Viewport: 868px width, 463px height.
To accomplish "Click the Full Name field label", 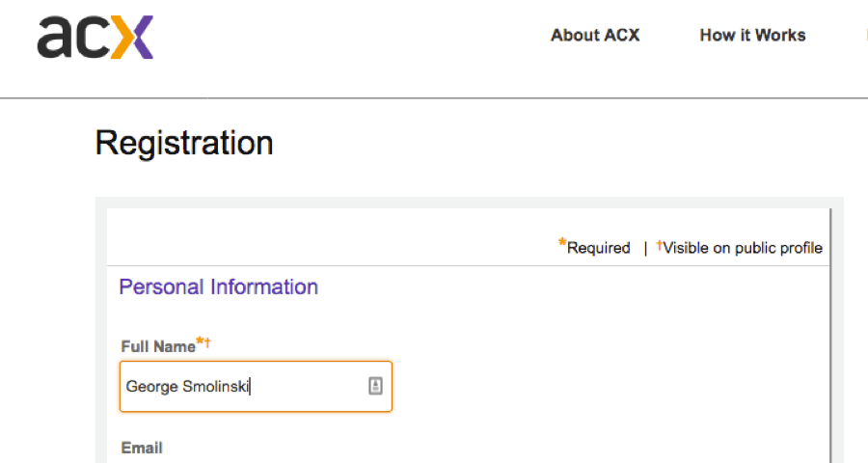I will click(x=158, y=346).
